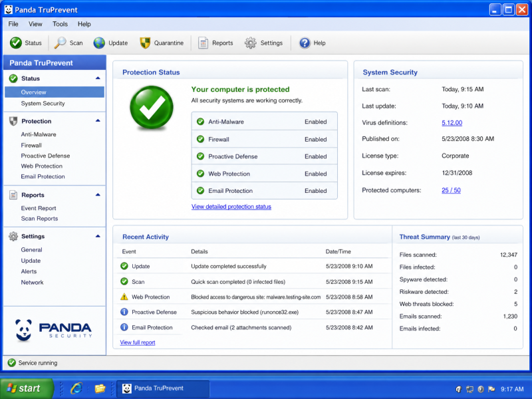This screenshot has width=532, height=399.
Task: Click the green check next to Email Protection Enabled
Action: click(201, 190)
